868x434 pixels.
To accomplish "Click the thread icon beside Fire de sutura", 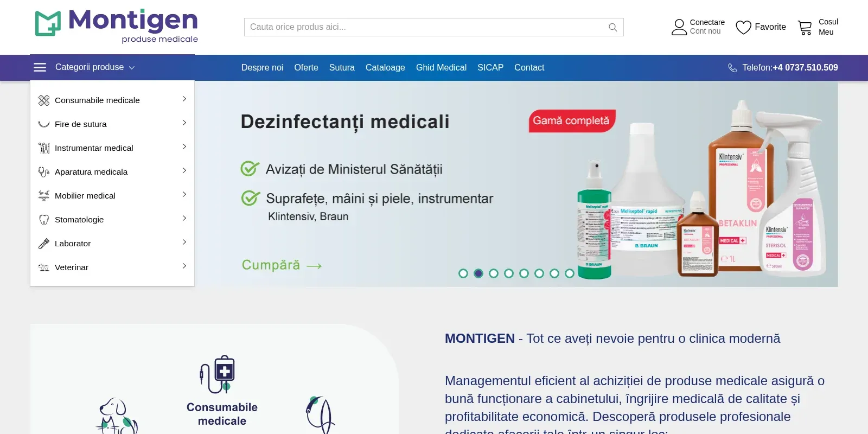I will 44,124.
